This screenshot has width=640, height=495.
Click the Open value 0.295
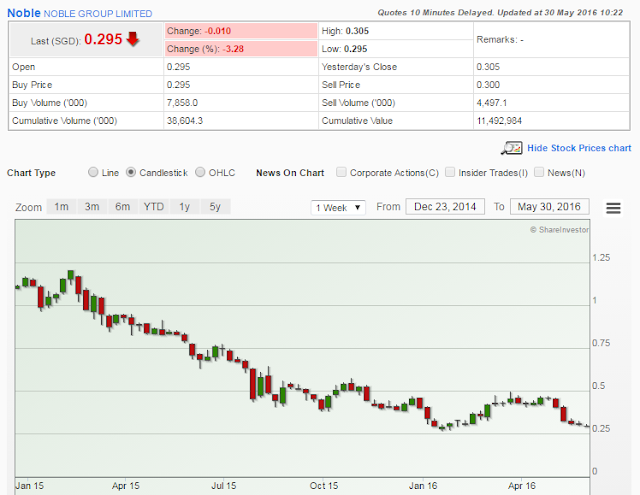[x=178, y=67]
